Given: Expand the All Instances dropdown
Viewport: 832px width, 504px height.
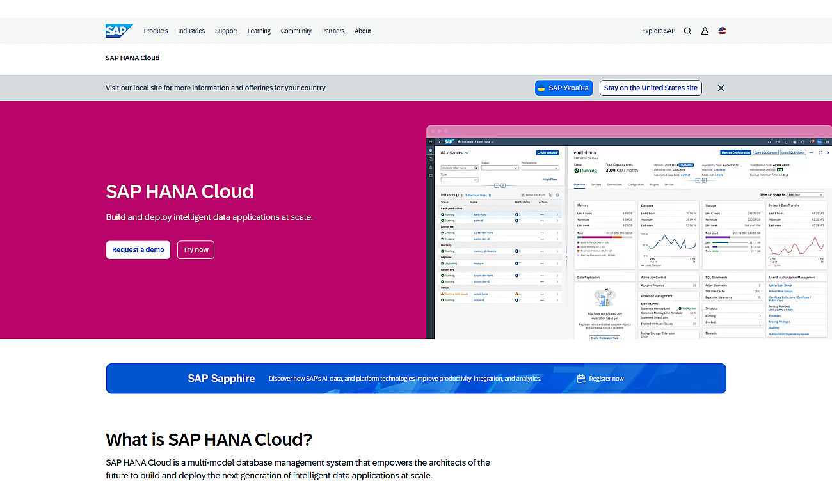Looking at the screenshot, I should click(467, 152).
